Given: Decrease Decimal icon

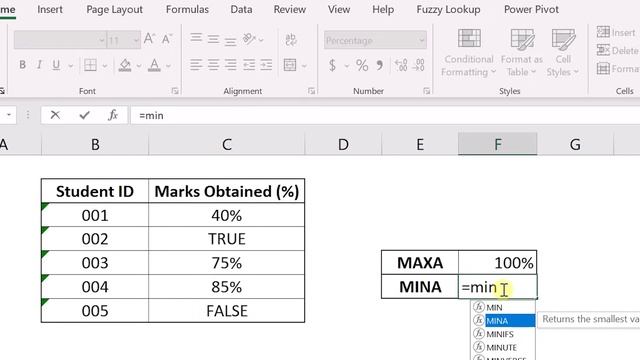Looking at the screenshot, I should 419,65.
